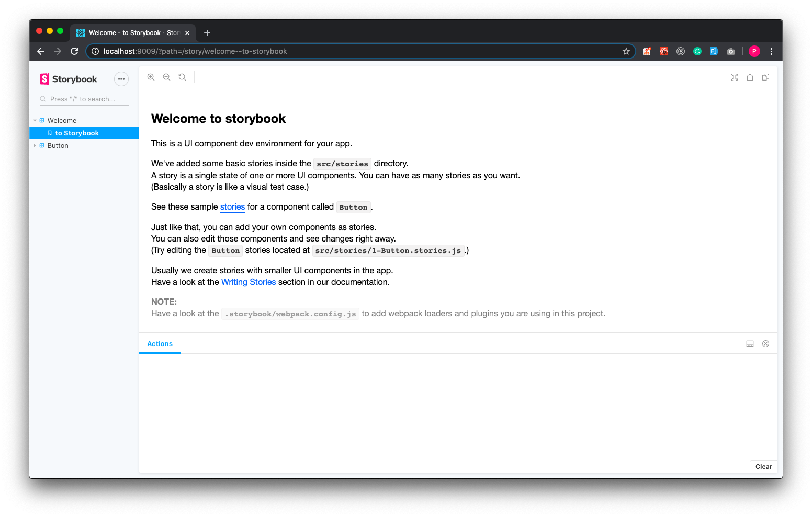This screenshot has width=812, height=517.
Task: Click the zoom out magnifier icon
Action: point(166,77)
